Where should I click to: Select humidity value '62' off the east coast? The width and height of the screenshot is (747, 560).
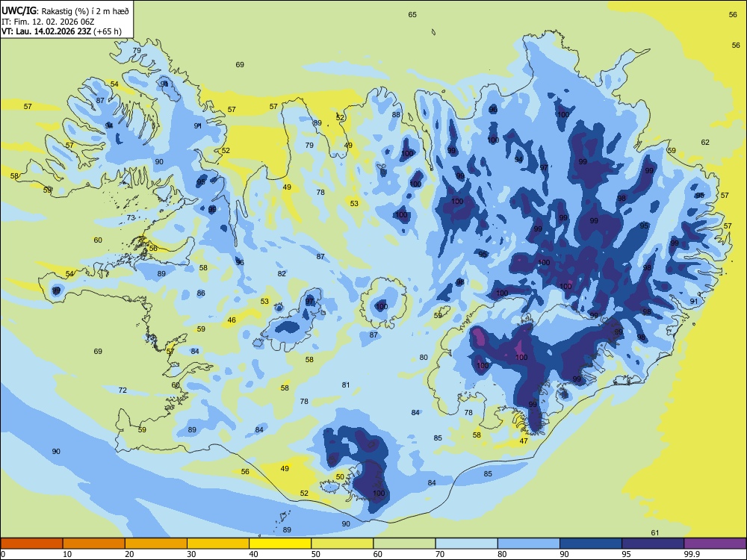[x=705, y=143]
